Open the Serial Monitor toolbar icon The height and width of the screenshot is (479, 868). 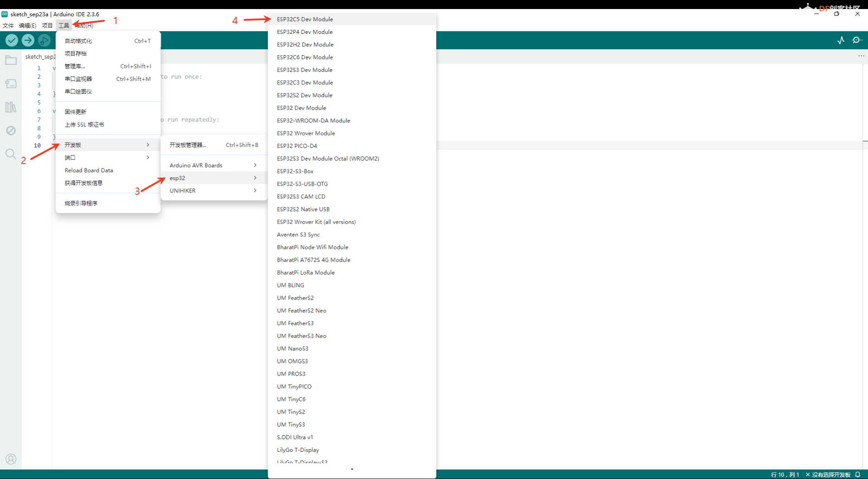click(857, 41)
